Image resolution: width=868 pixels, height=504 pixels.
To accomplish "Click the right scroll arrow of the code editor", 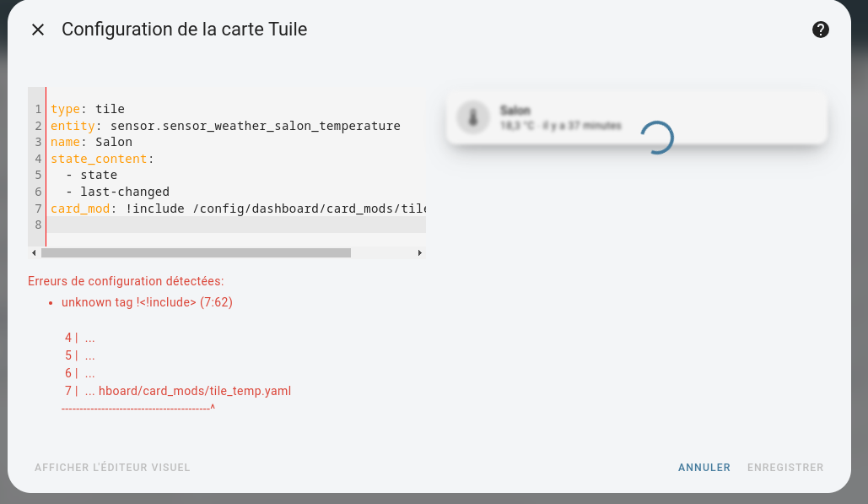I will tap(419, 253).
